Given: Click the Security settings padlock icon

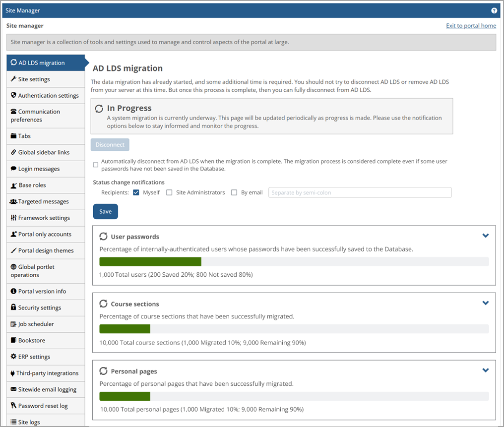Looking at the screenshot, I should click(13, 307).
